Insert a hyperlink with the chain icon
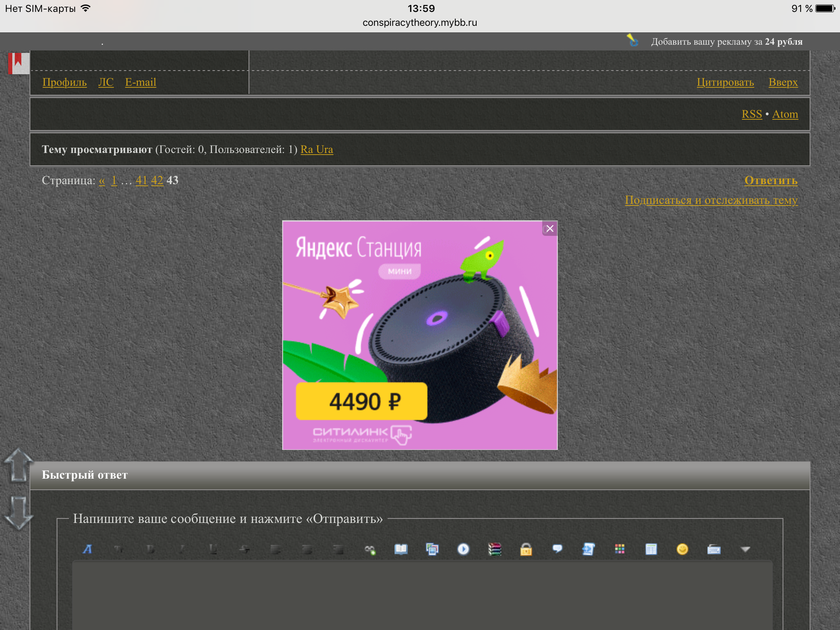Image resolution: width=840 pixels, height=630 pixels. [x=370, y=549]
